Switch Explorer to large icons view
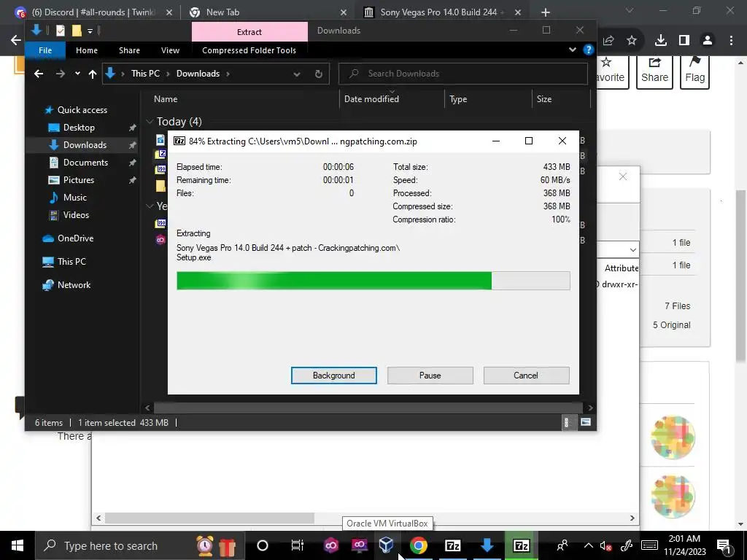This screenshot has height=560, width=747. coord(586,422)
